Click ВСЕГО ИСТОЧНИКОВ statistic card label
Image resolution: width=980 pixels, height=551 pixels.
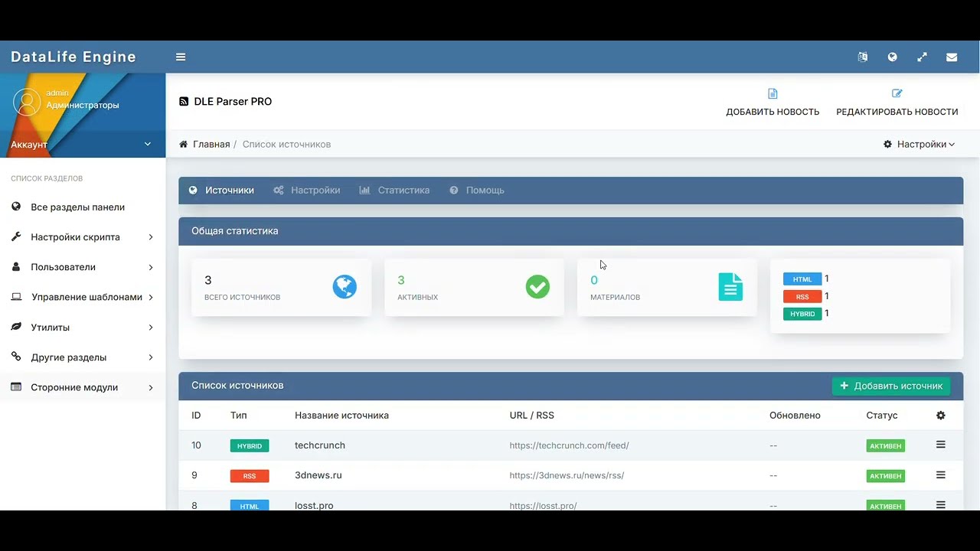[242, 297]
